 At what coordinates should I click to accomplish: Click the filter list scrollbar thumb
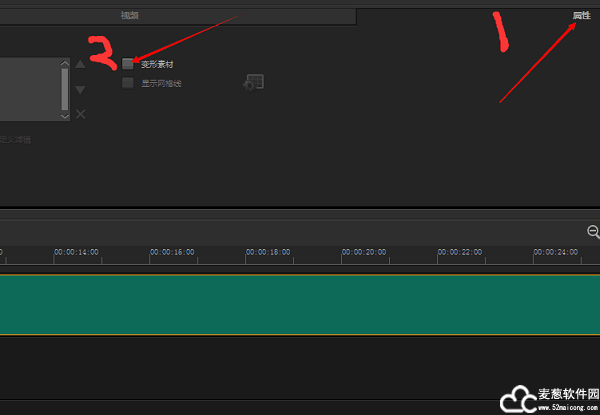[x=65, y=89]
